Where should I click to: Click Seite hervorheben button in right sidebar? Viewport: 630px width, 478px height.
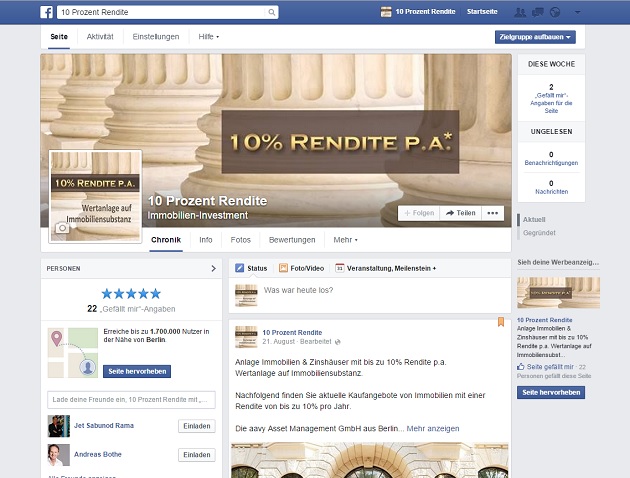coord(551,392)
